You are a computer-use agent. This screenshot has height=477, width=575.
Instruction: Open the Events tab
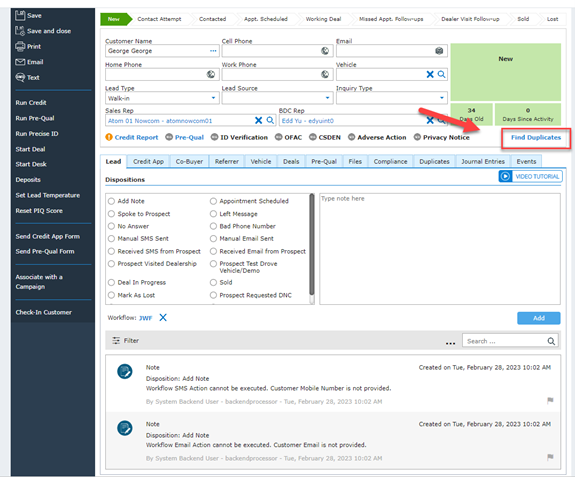pyautogui.click(x=526, y=161)
